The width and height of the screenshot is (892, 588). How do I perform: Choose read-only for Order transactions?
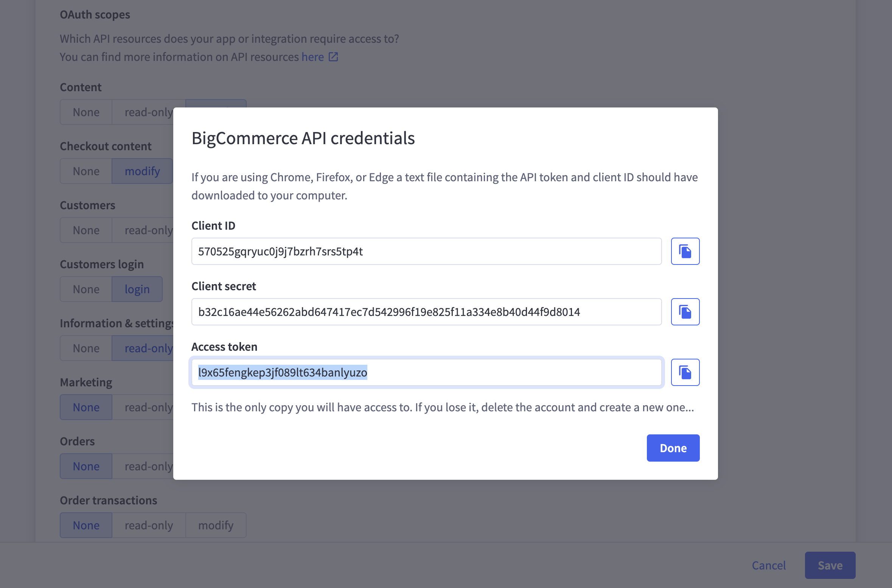coord(149,525)
